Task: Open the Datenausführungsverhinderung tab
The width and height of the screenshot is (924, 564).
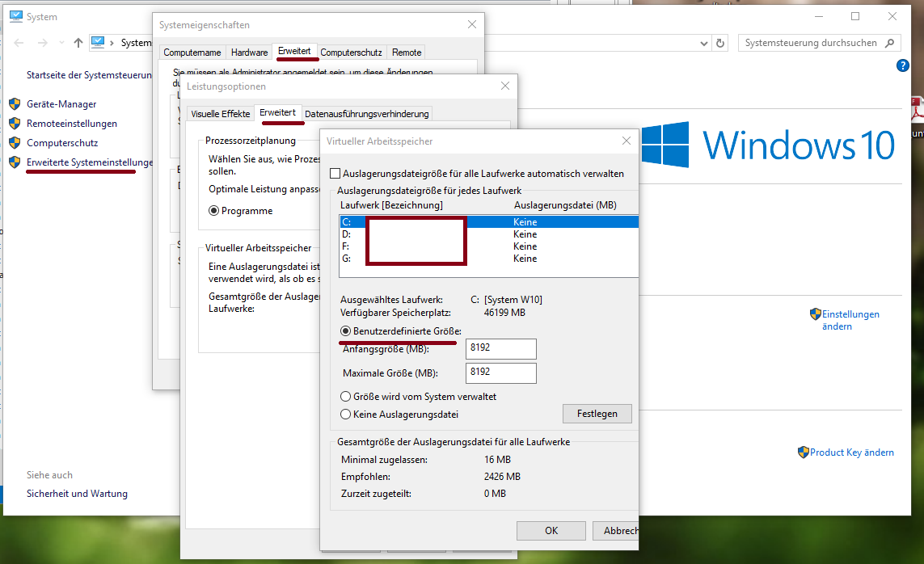Action: click(366, 114)
